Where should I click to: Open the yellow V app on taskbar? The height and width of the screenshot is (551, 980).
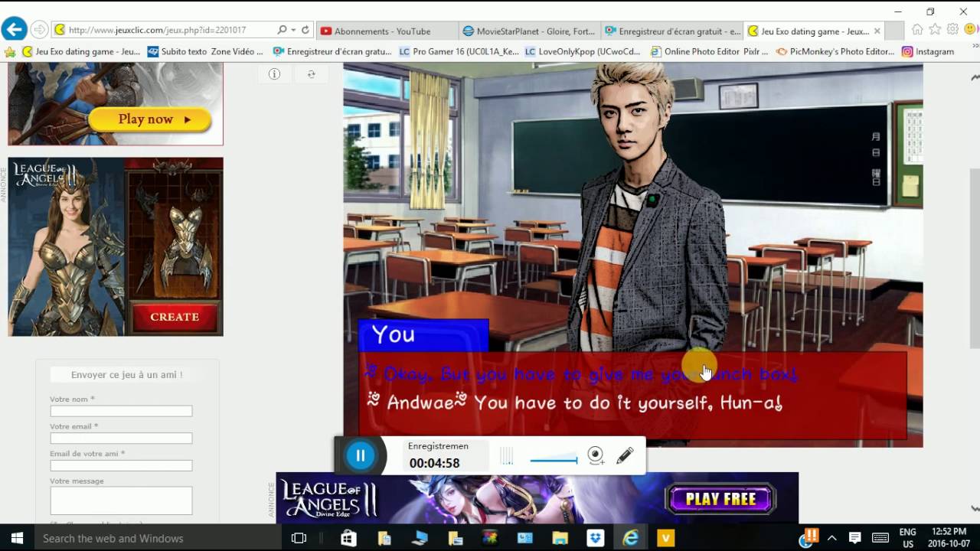[x=666, y=538]
